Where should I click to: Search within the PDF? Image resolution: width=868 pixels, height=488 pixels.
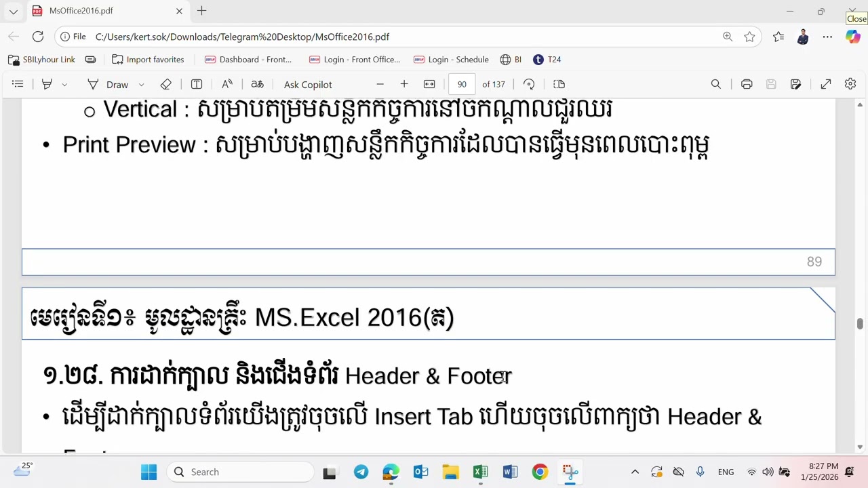(715, 84)
